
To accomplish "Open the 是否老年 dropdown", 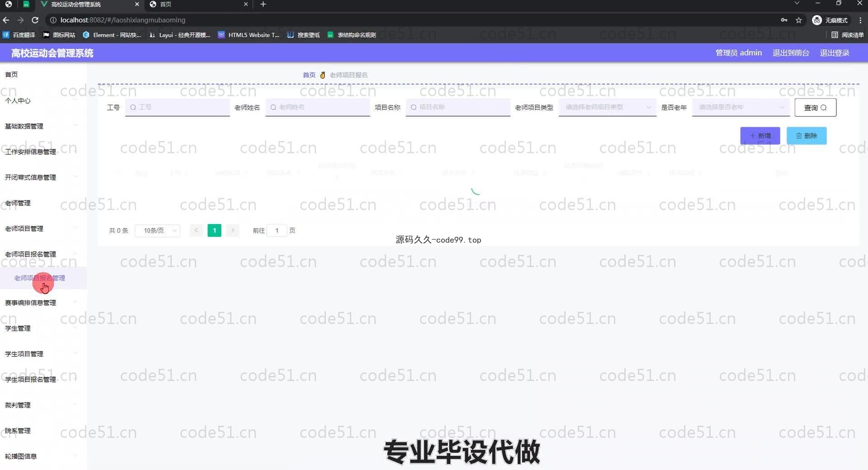I will 741,107.
